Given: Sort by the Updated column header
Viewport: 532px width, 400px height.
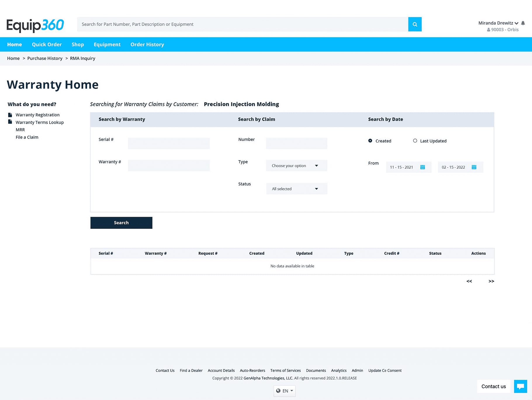Looking at the screenshot, I should [x=304, y=253].
